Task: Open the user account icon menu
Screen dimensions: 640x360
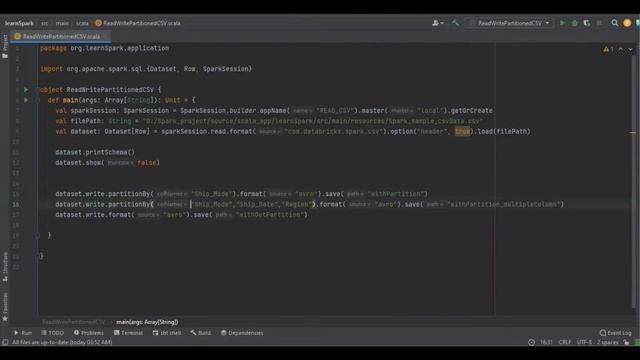Action: pyautogui.click(x=438, y=23)
